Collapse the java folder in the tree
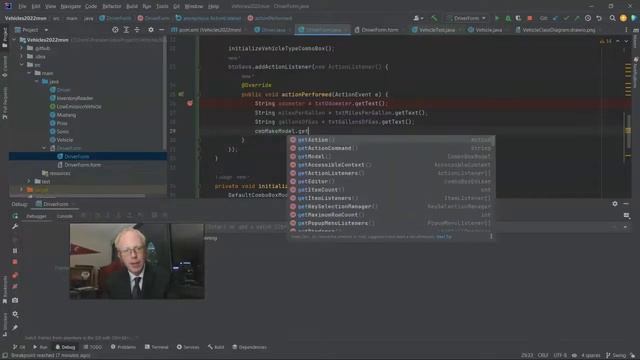 coord(37,82)
